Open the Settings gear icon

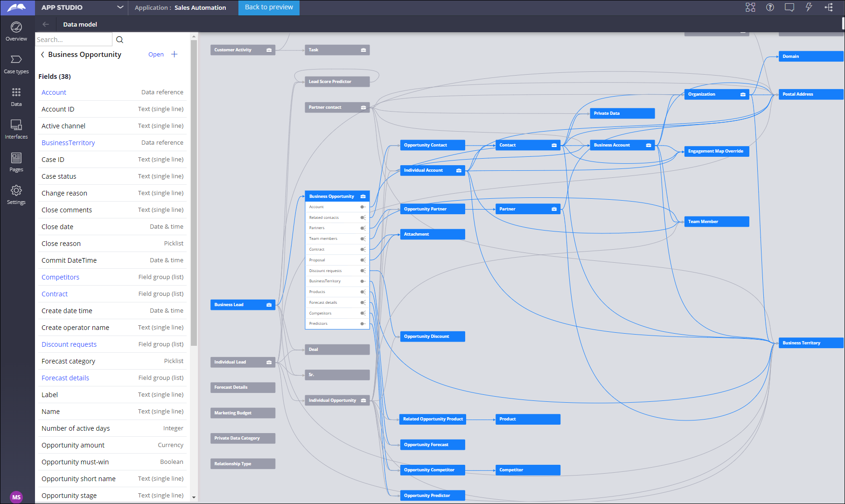click(x=16, y=195)
